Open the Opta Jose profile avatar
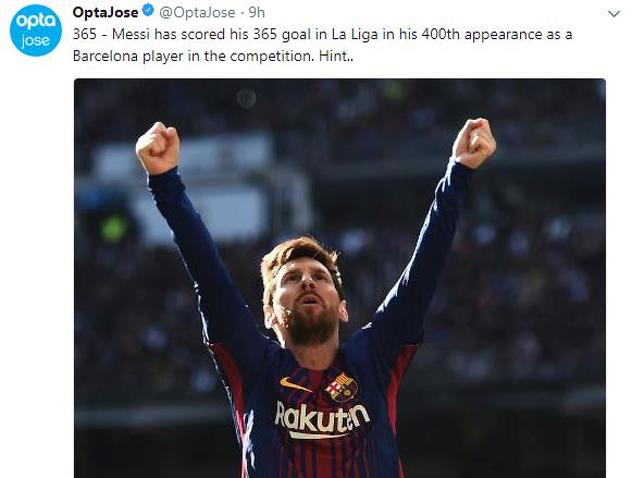 click(x=36, y=31)
